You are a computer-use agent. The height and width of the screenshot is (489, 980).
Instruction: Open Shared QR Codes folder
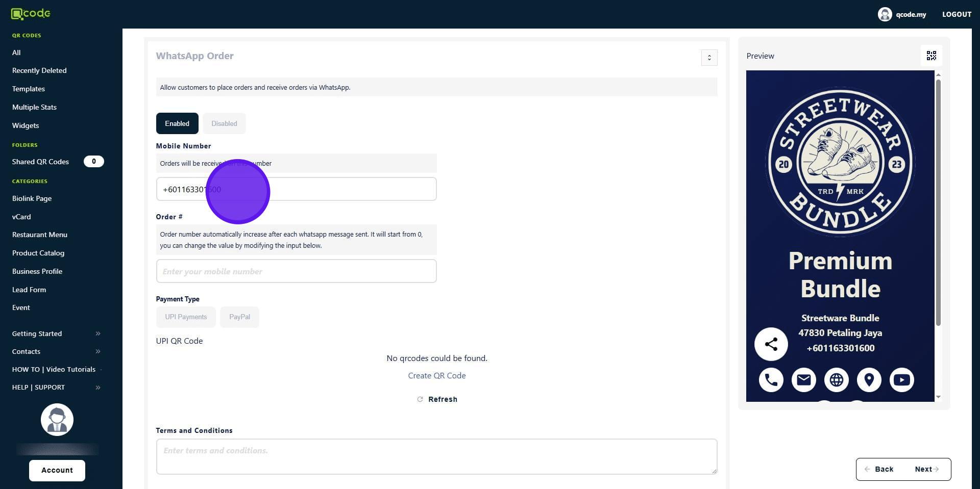point(40,162)
